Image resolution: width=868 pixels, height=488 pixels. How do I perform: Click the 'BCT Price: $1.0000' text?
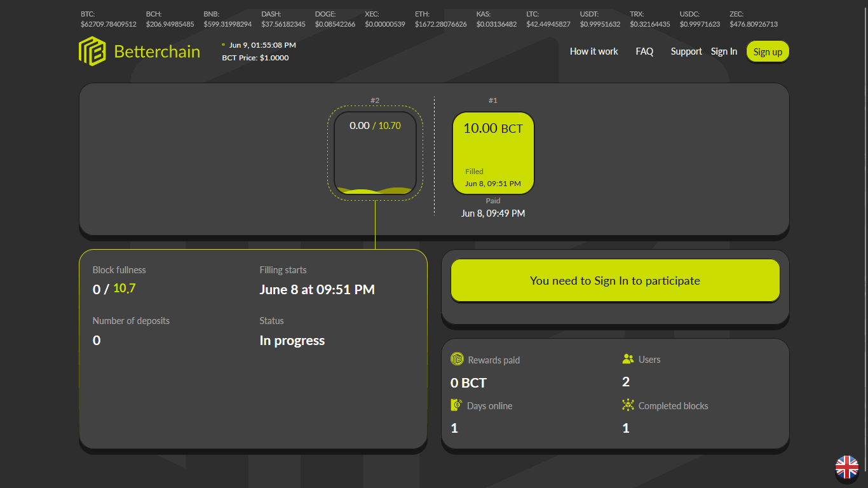(x=255, y=58)
